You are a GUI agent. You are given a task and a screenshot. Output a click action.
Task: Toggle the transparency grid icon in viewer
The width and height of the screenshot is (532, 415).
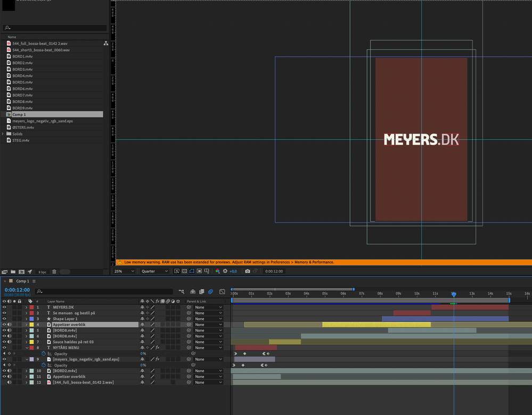coord(184,271)
